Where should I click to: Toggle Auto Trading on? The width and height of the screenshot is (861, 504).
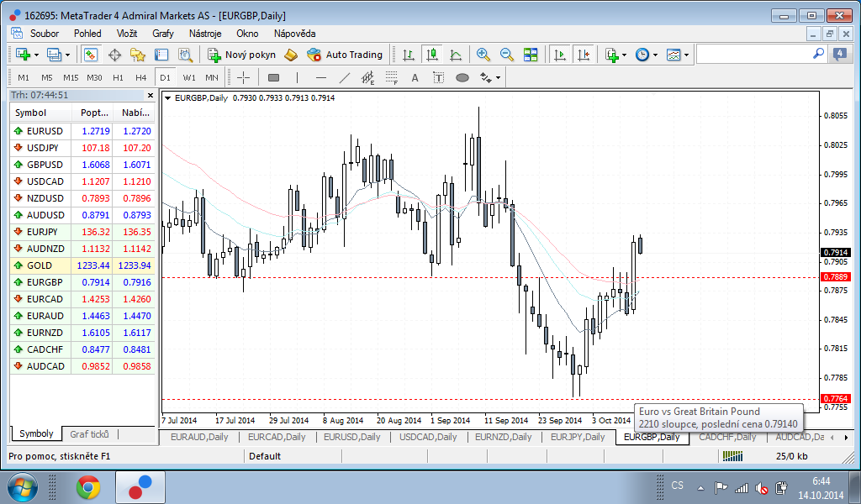345,55
